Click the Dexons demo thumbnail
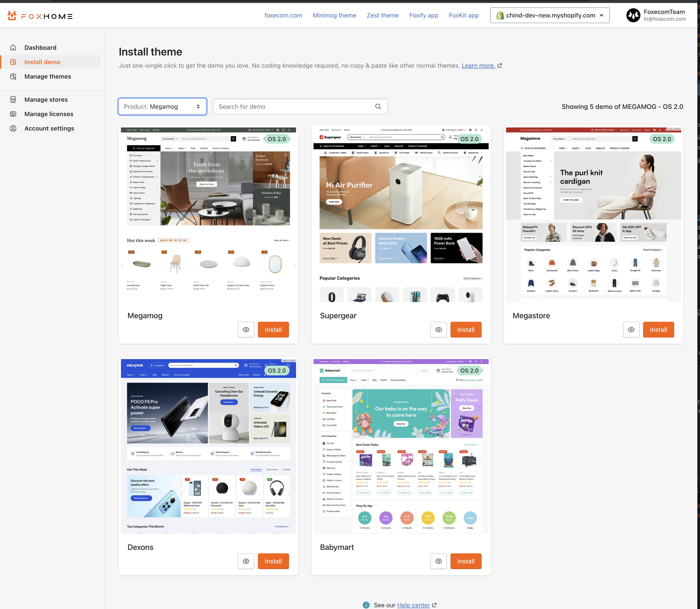This screenshot has height=609, width=700. [208, 446]
